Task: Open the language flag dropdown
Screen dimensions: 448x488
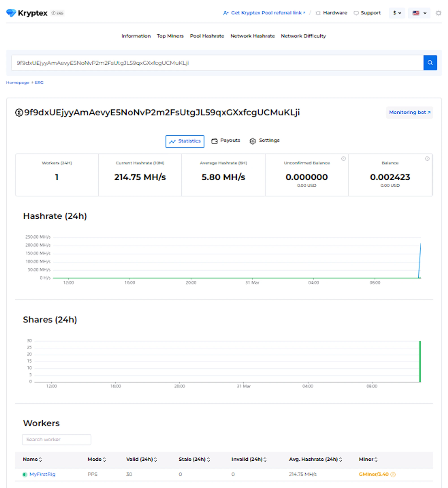Action: tap(419, 13)
